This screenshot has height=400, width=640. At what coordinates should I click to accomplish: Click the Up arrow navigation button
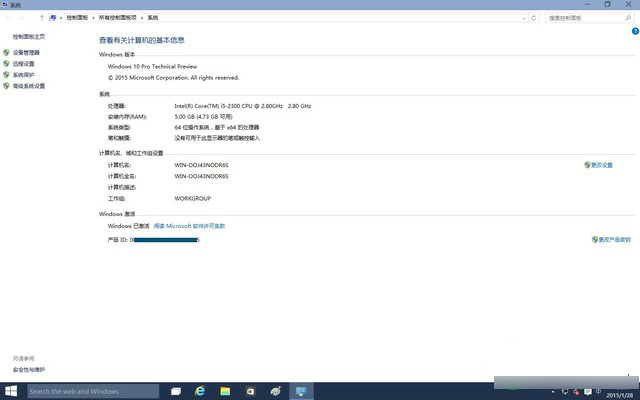tap(40, 18)
